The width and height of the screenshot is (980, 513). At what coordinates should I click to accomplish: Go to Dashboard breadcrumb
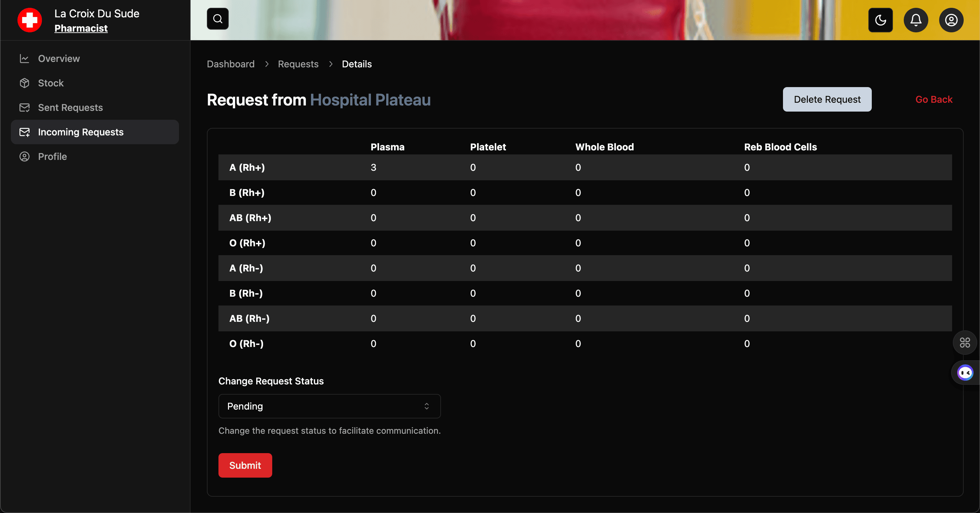[x=231, y=64]
